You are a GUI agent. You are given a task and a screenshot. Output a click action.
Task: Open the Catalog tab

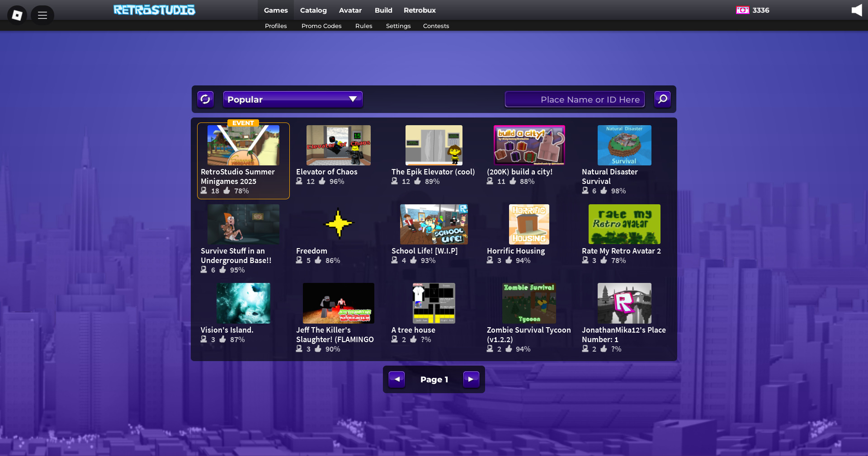click(x=313, y=10)
